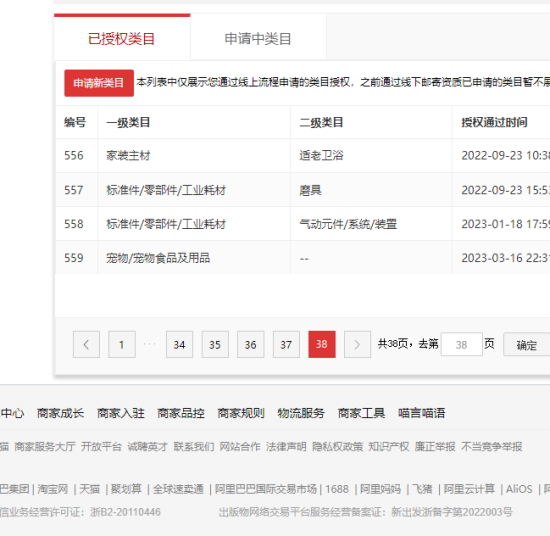Open 隐私权政策 link

point(337,447)
